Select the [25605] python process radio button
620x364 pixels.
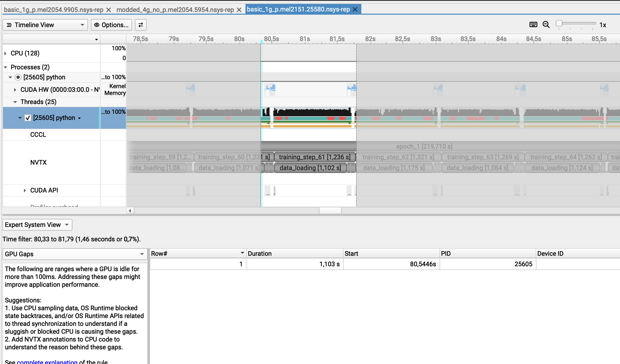18,77
